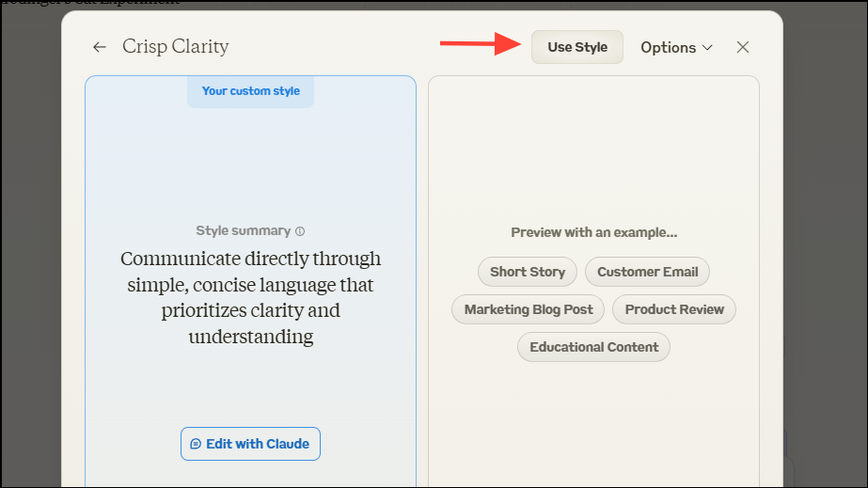Choose the Customer Email example chip
Screen dimensions: 868x488
click(x=647, y=272)
